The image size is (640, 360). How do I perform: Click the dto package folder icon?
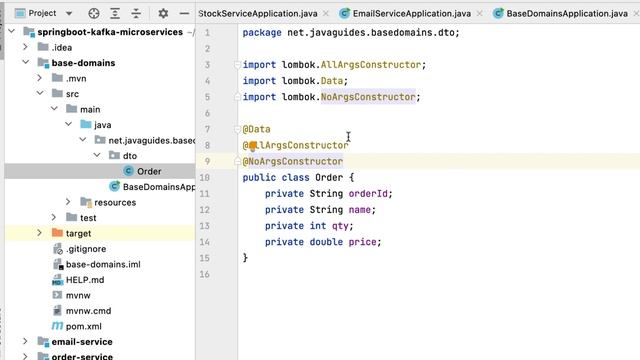(114, 156)
